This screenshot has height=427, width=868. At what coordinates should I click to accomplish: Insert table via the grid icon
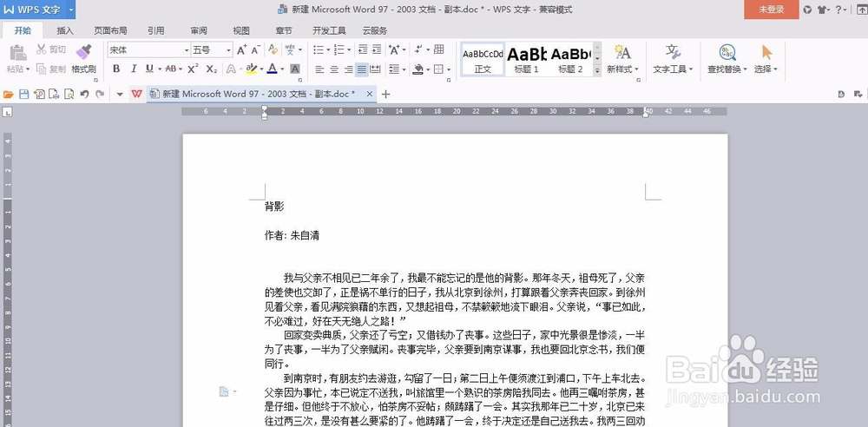(439, 49)
